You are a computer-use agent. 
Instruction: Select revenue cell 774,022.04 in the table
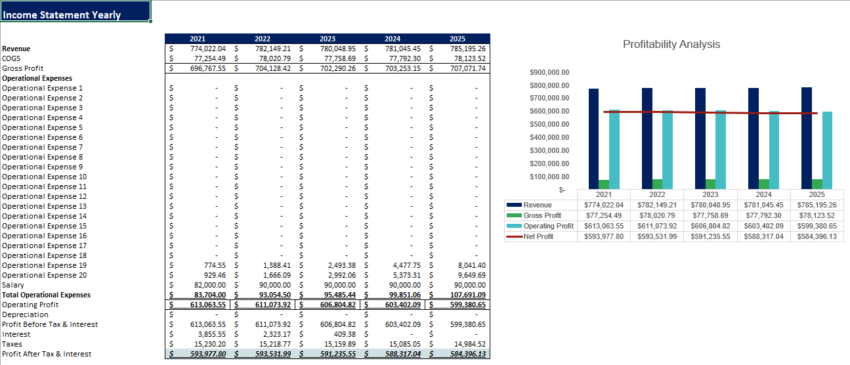197,48
